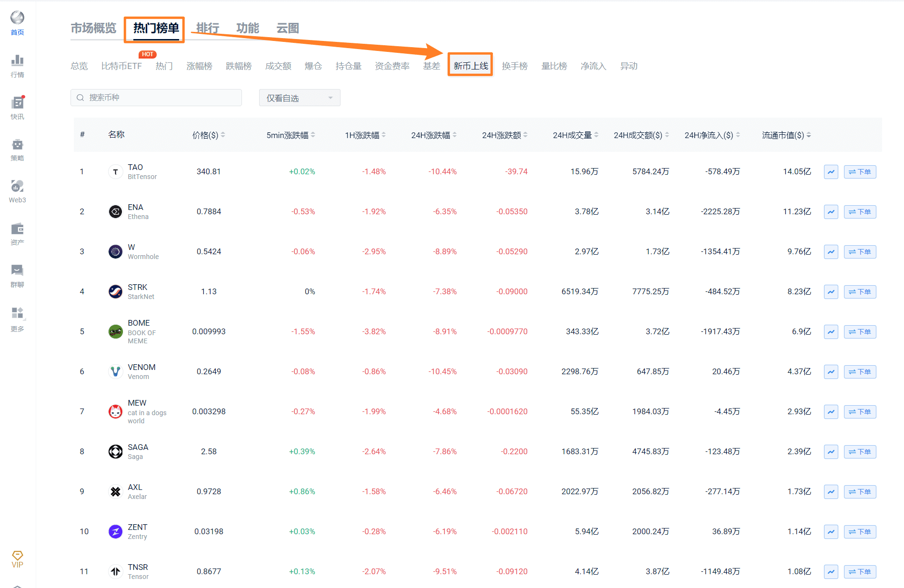Focus the 搜索币种 search field

(156, 98)
